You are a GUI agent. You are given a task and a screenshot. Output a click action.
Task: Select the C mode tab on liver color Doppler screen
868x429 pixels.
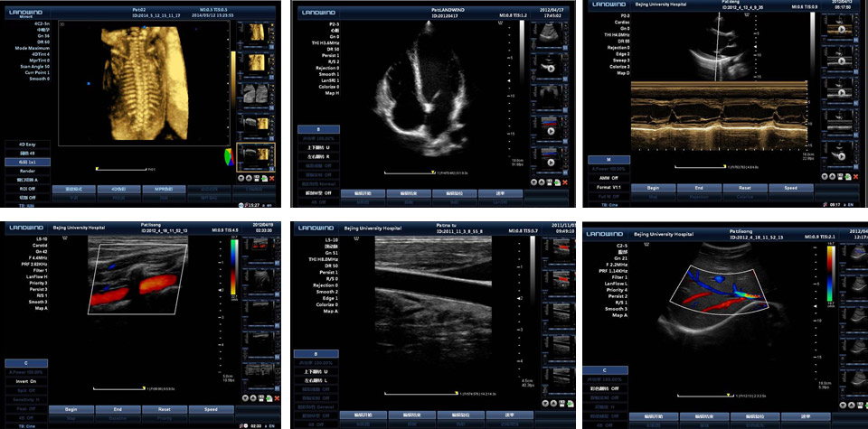pos(605,370)
